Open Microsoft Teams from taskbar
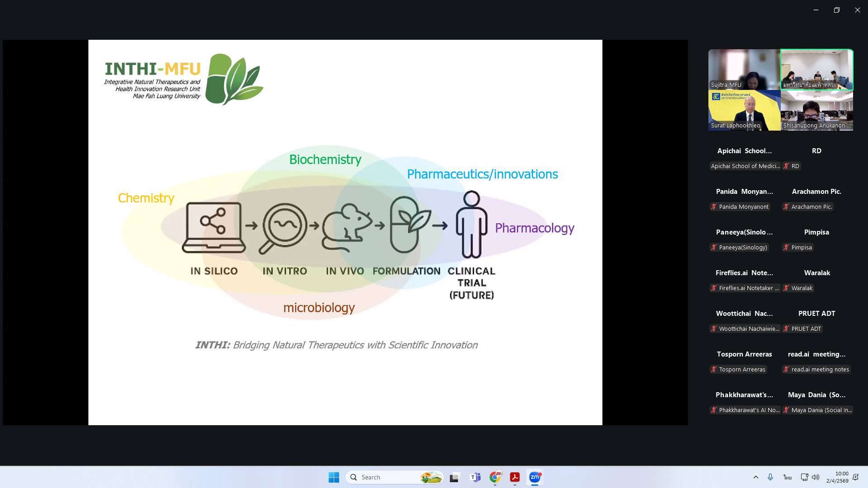 click(475, 477)
